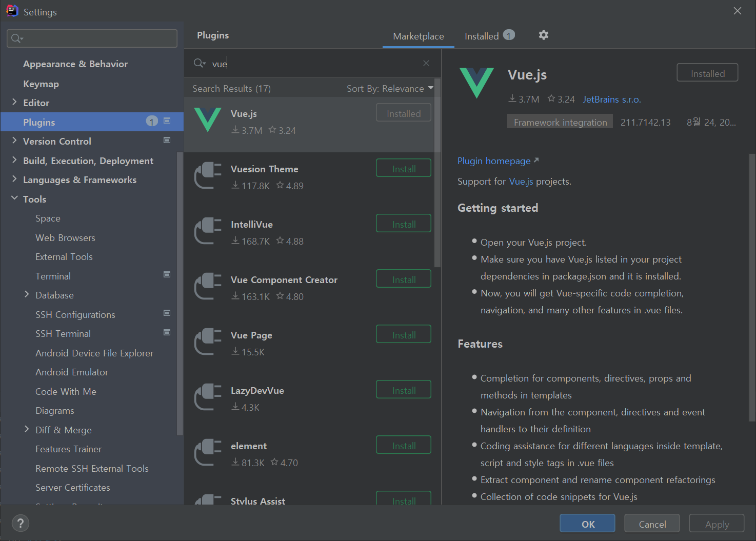Switch to the Marketplace tab
The width and height of the screenshot is (756, 541).
click(419, 36)
